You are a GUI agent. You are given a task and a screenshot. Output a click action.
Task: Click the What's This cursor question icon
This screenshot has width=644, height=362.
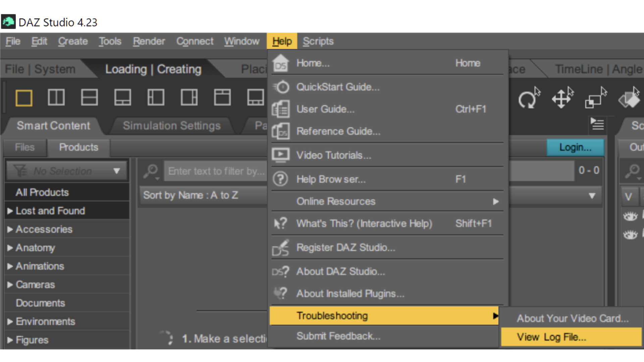[280, 223]
